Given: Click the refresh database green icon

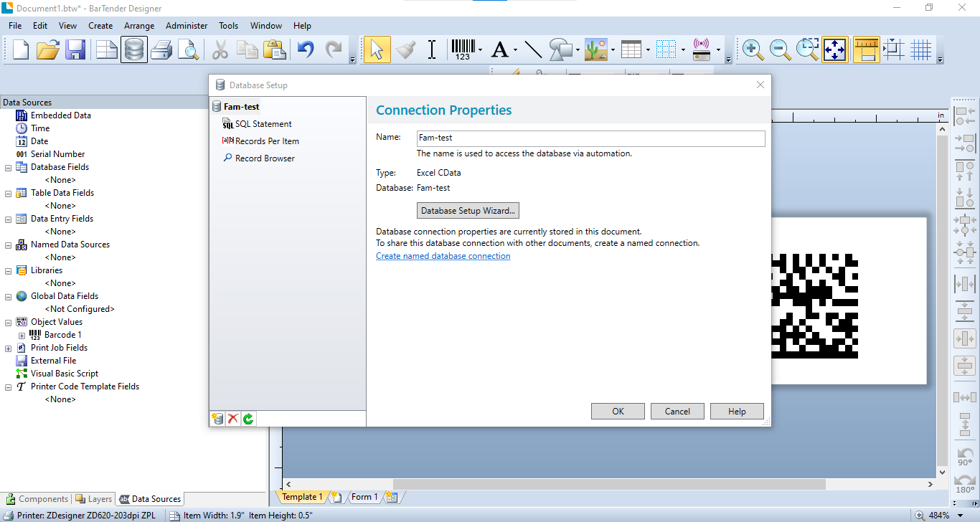Looking at the screenshot, I should coord(248,419).
